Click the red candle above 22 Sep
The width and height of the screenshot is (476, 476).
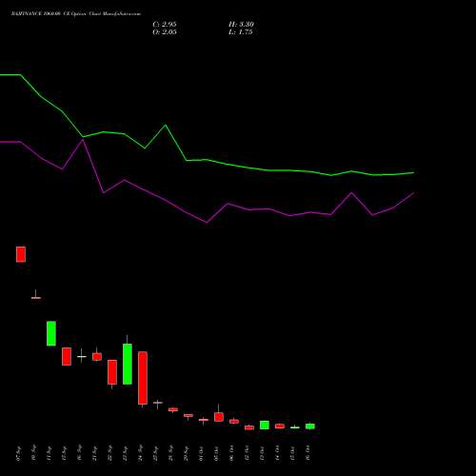(112, 372)
